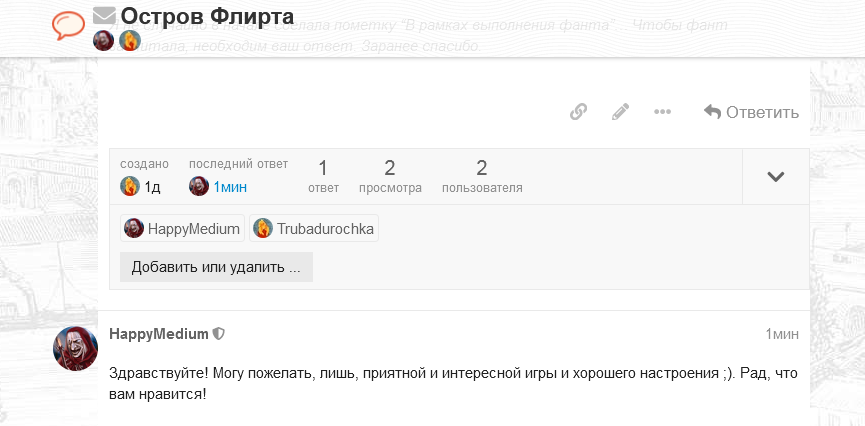The image size is (865, 426).
Task: Select the Trubadurochka participant chip
Action: tap(314, 228)
